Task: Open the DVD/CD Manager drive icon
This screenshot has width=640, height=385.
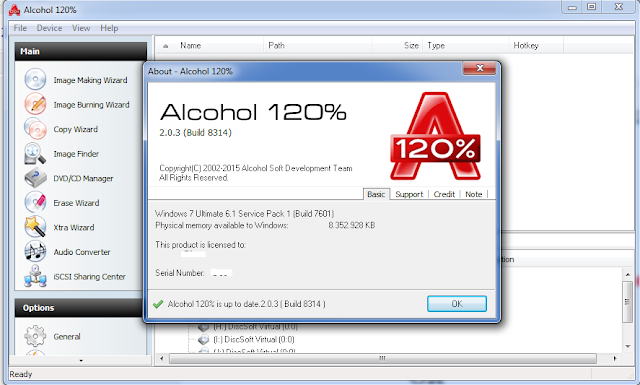Action: (35, 178)
